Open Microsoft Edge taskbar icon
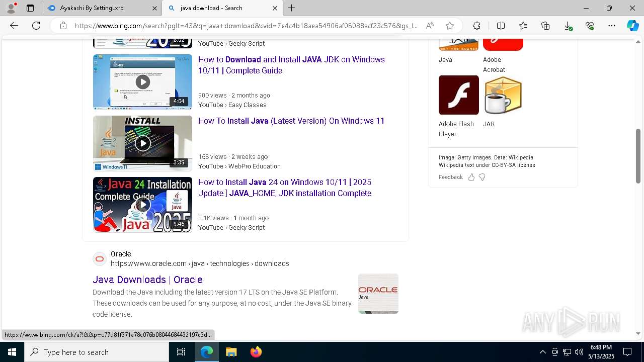The height and width of the screenshot is (362, 644). [x=207, y=352]
